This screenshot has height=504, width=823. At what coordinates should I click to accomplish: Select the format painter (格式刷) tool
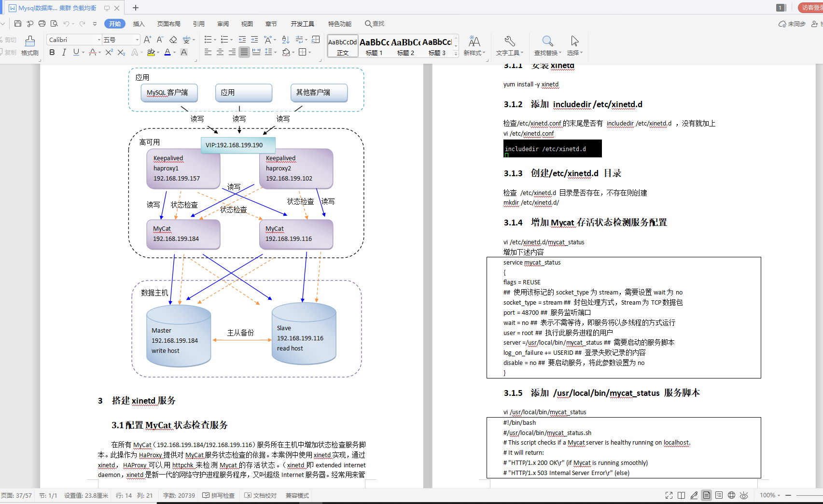[x=30, y=46]
